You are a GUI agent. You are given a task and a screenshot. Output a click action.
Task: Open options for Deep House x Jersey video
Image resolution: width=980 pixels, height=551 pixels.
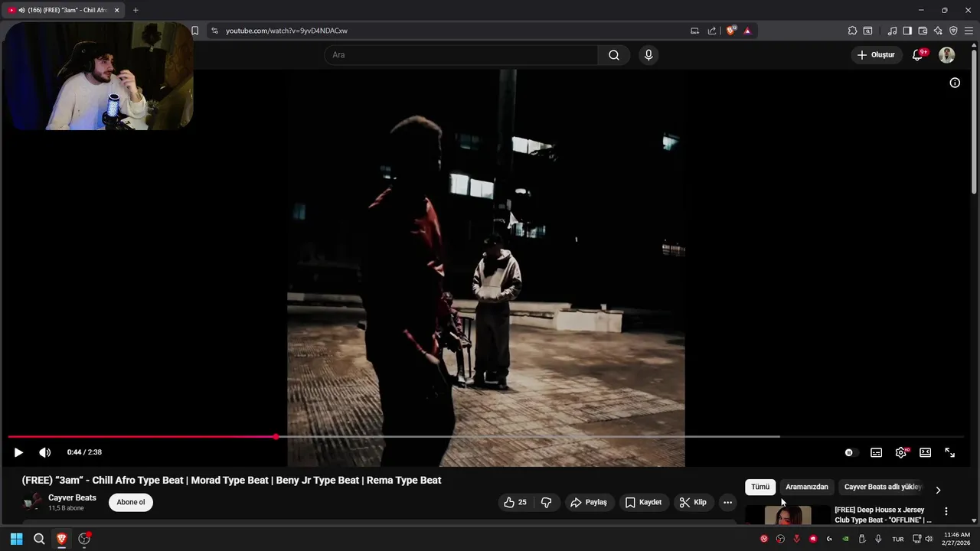(x=946, y=511)
